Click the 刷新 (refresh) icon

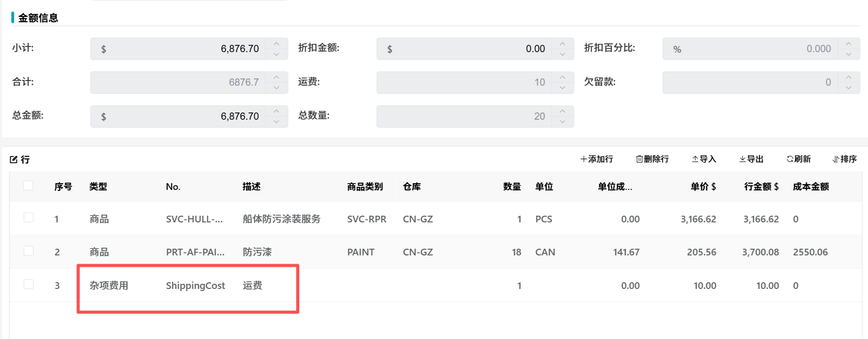pyautogui.click(x=790, y=159)
